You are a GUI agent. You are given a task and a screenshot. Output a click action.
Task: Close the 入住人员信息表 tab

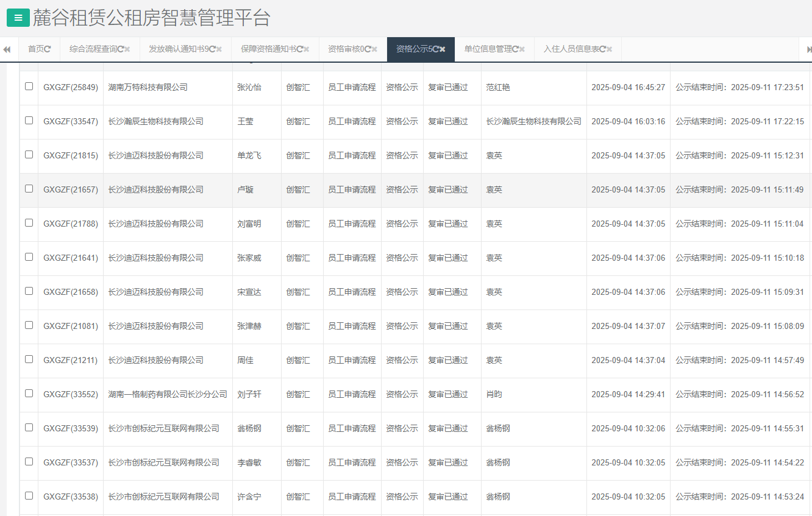coord(609,49)
